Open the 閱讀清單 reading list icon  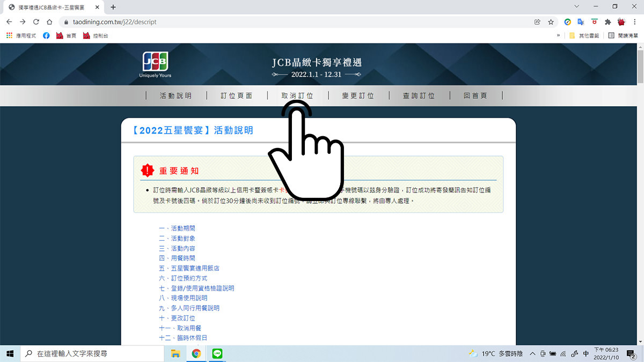click(611, 35)
